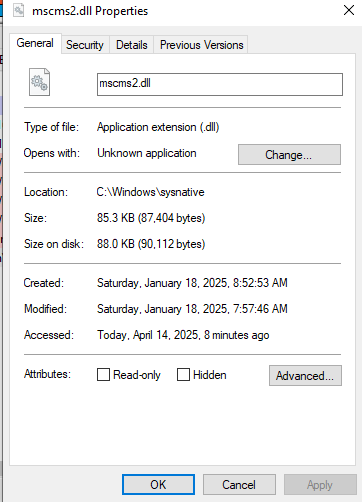Switch to the Details tab
The image size is (362, 502).
point(132,45)
